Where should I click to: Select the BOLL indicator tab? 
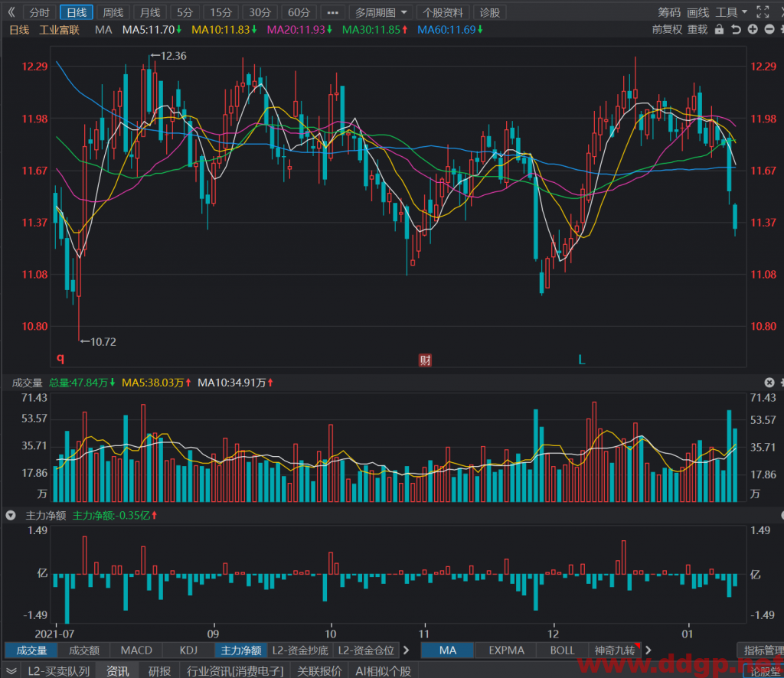coord(562,650)
